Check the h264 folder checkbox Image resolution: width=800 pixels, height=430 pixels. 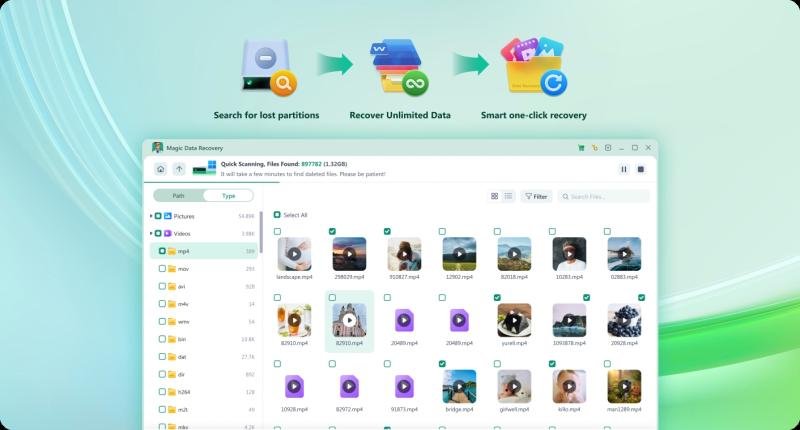(162, 392)
